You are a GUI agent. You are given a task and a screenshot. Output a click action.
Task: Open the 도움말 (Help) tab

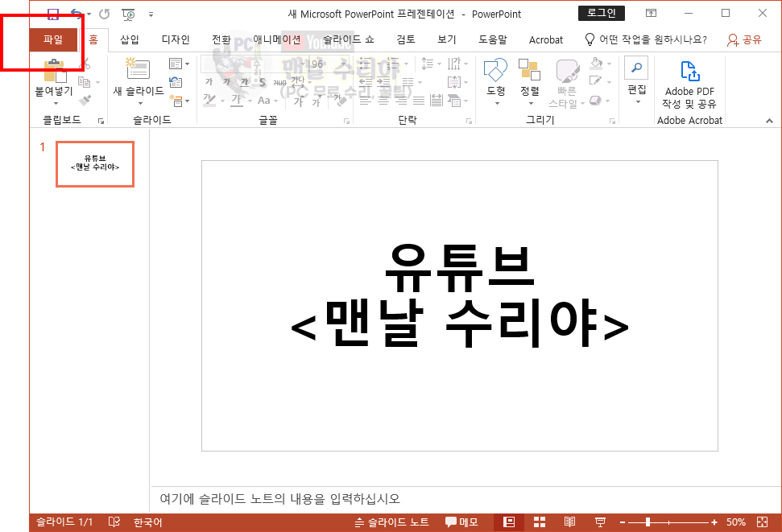(493, 39)
